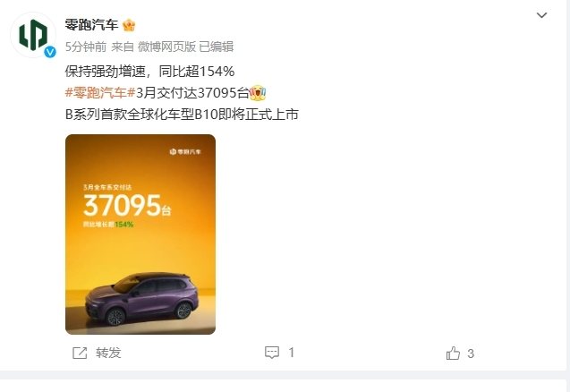Image resolution: width=570 pixels, height=392 pixels.
Task: Click the 转发 repost label
Action: pyautogui.click(x=108, y=353)
